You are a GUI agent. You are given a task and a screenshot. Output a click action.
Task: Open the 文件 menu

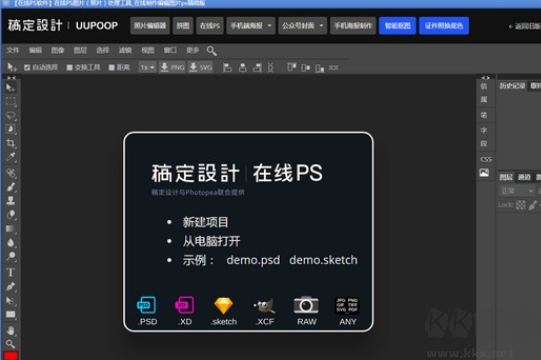tap(12, 50)
